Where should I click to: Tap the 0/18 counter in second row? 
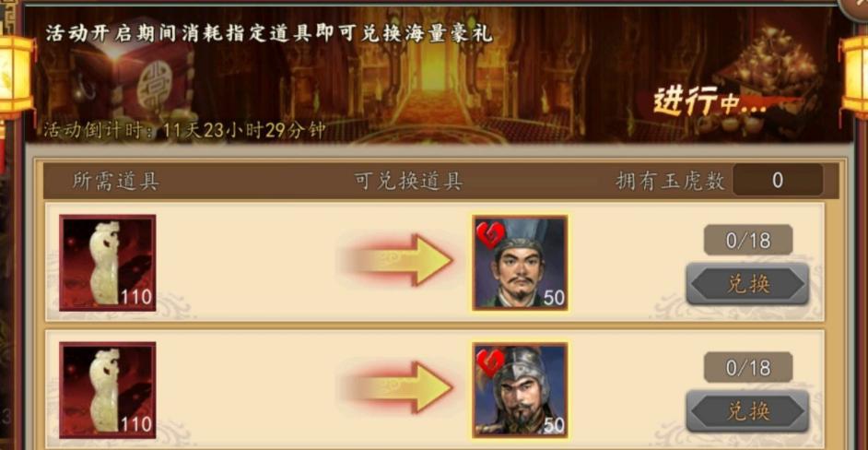pyautogui.click(x=748, y=367)
